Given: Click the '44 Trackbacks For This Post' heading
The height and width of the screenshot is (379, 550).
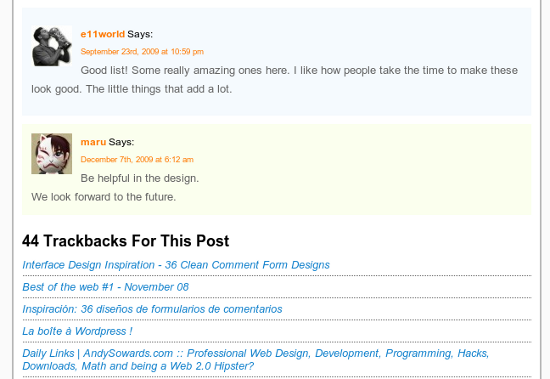Looking at the screenshot, I should pos(126,241).
